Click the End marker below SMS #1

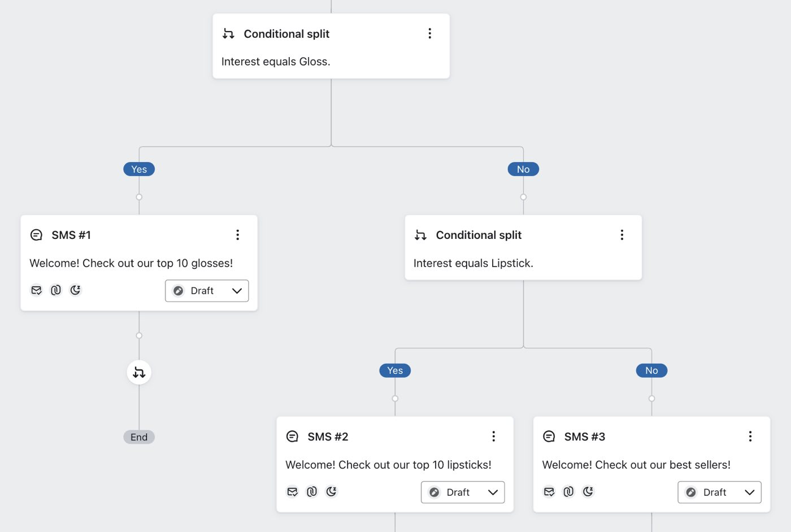(x=139, y=437)
